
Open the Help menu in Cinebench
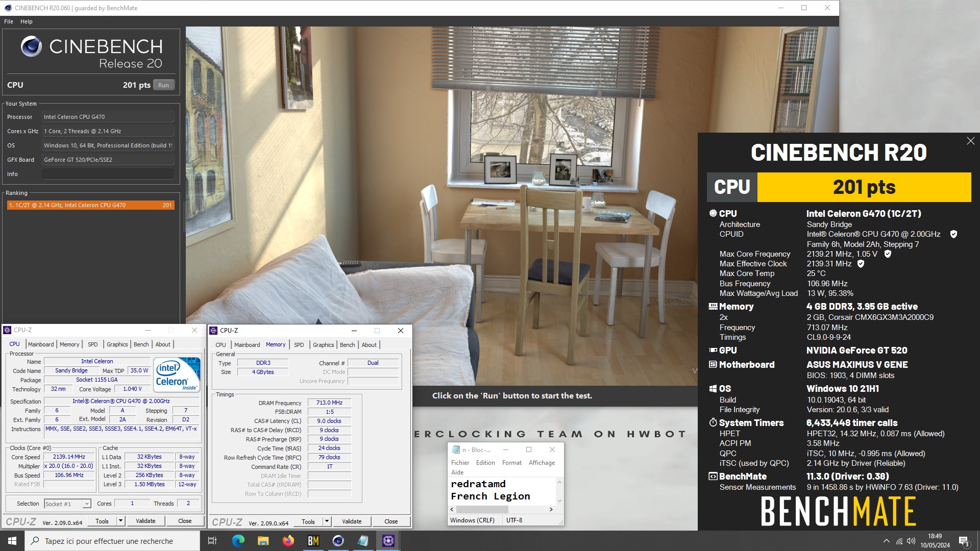coord(27,21)
